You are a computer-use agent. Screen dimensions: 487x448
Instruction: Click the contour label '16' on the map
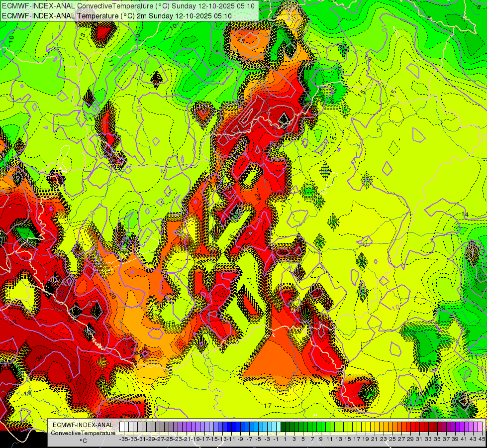(231, 237)
